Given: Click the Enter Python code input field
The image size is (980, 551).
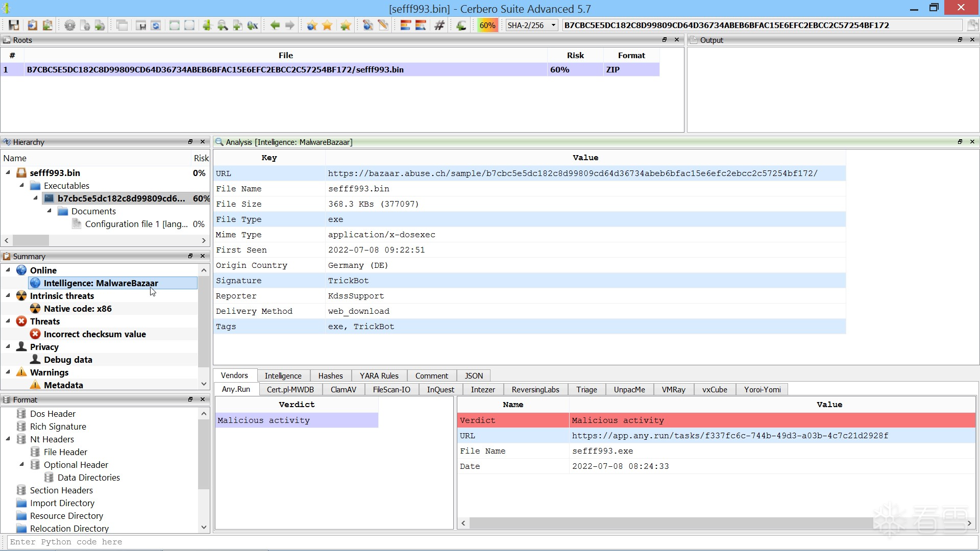Looking at the screenshot, I should 490,542.
